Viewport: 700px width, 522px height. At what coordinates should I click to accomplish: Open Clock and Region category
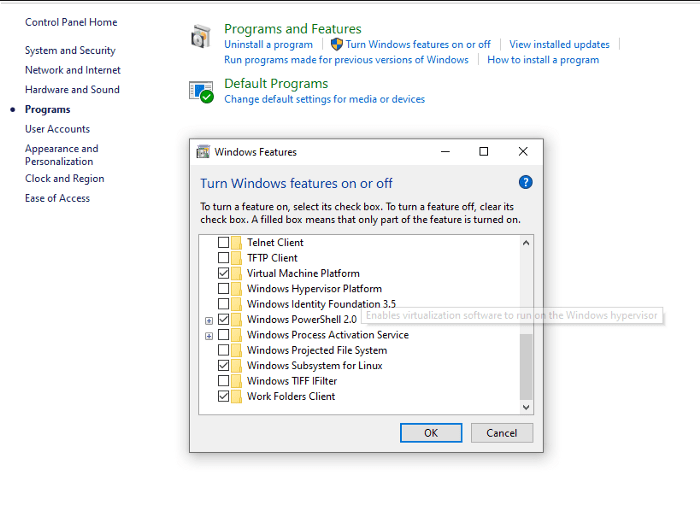pos(65,179)
